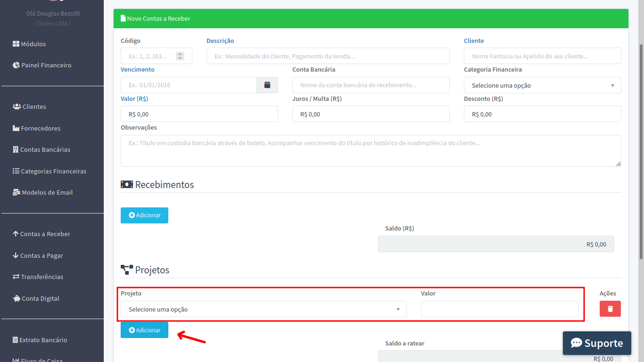Add a new project row with Adicionar

(x=144, y=330)
